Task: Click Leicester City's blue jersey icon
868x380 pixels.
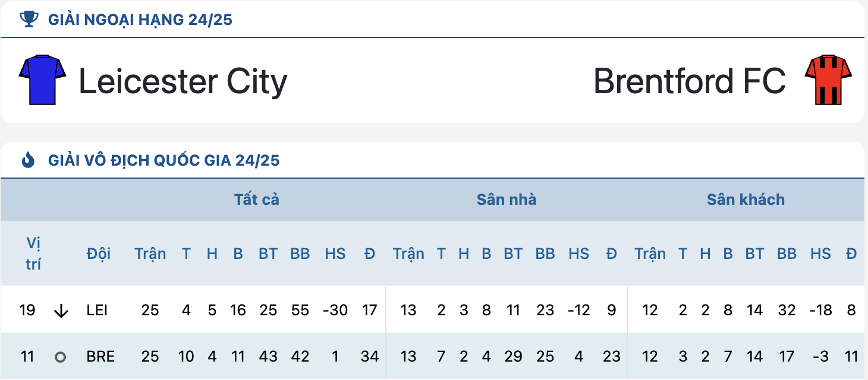Action: [x=42, y=80]
